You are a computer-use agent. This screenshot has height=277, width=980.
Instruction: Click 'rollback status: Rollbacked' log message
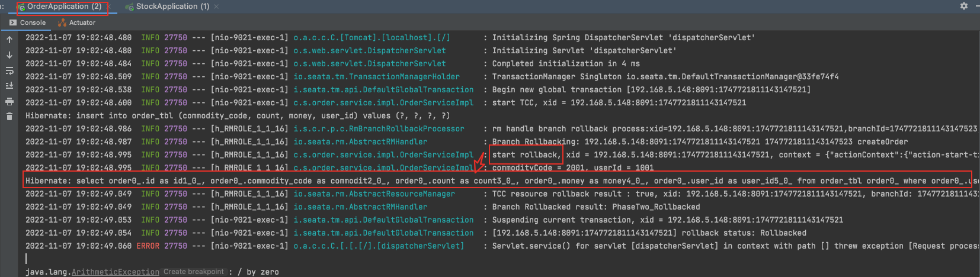pos(649,233)
